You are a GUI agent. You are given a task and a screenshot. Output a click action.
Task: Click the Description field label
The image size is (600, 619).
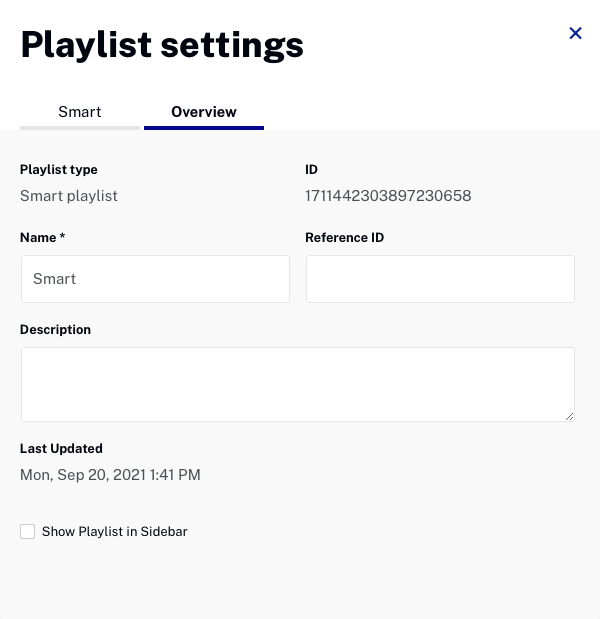[55, 330]
